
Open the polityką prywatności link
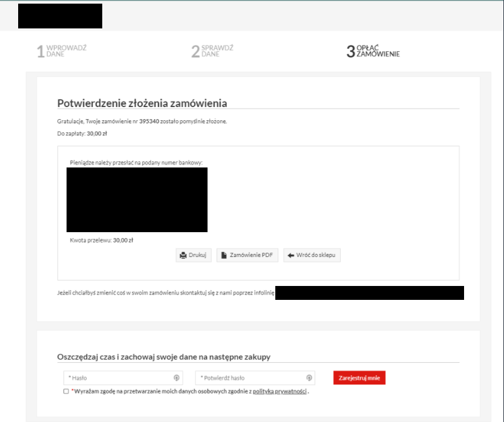tap(280, 391)
